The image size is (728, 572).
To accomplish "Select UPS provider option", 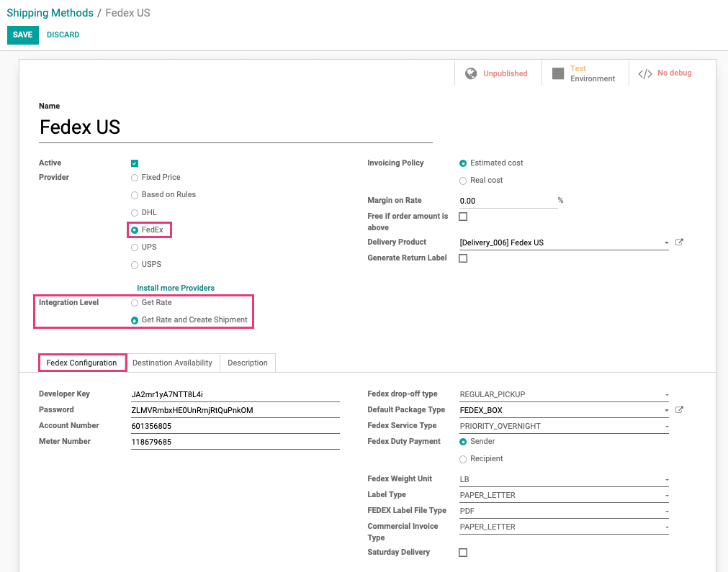I will pos(135,248).
